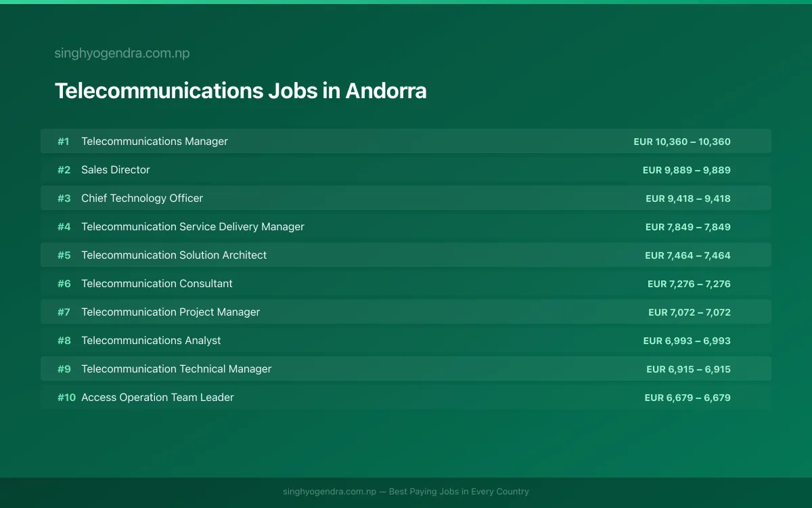Click the #3 rank number

point(64,198)
